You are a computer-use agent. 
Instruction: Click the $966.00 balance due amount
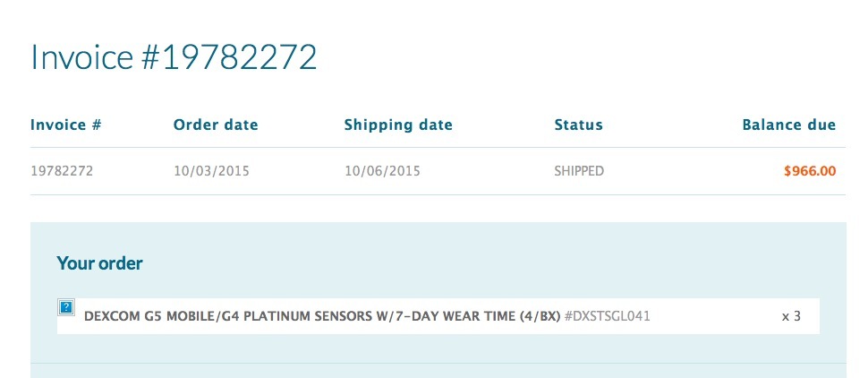810,170
